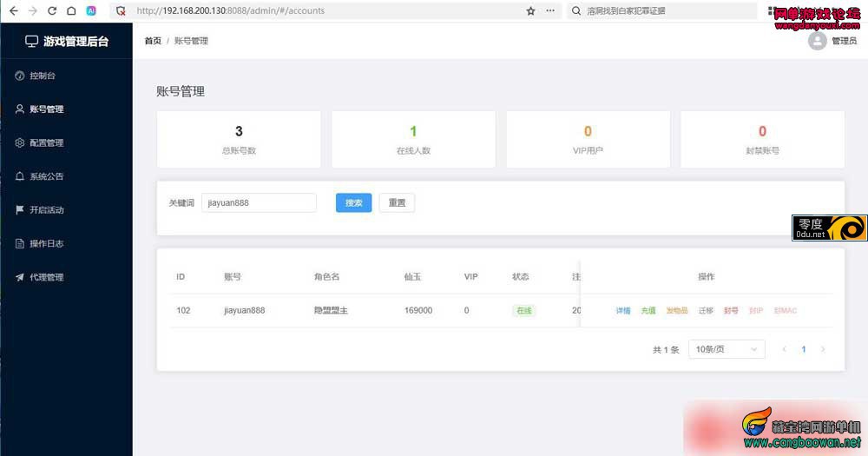The width and height of the screenshot is (868, 456).
Task: Click the magnifier icon in browser search box
Action: coord(576,10)
